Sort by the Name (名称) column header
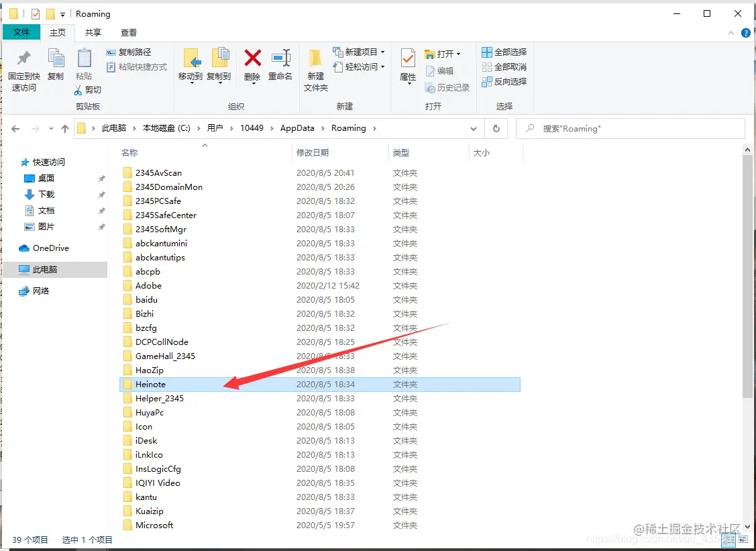Viewport: 756px width, 551px height. [129, 152]
